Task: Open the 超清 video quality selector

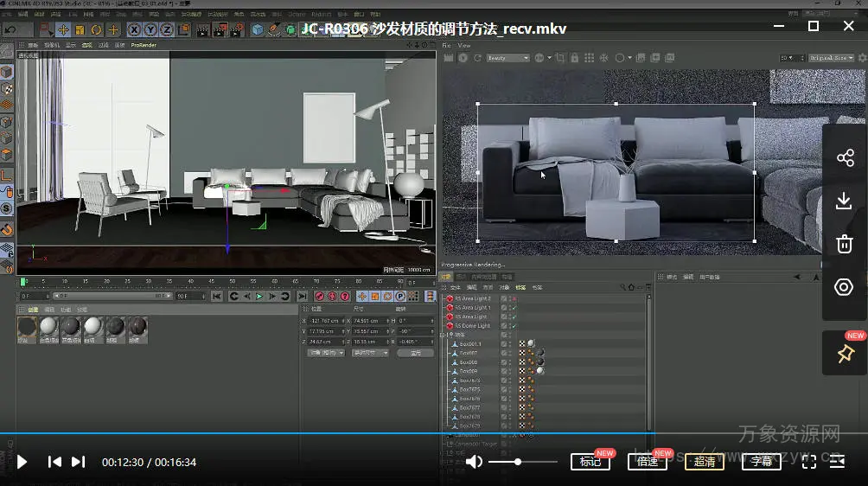Action: tap(705, 462)
